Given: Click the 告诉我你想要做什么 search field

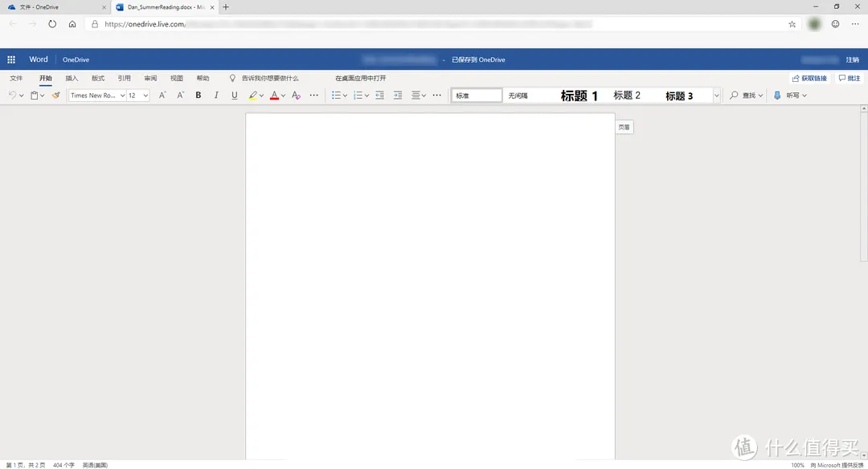Looking at the screenshot, I should 270,79.
